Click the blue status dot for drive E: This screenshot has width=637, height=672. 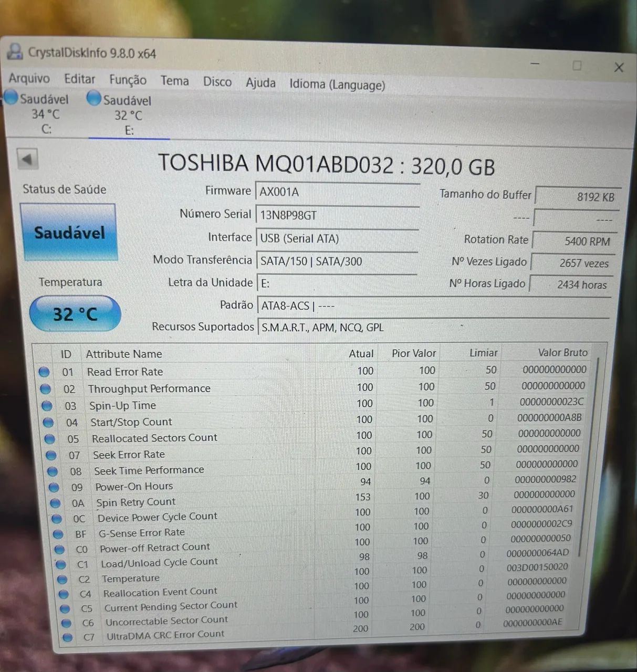click(94, 98)
